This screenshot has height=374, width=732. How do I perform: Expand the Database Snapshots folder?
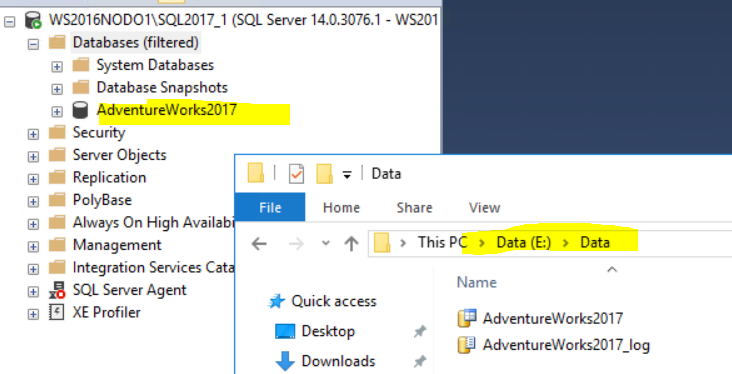pos(57,89)
